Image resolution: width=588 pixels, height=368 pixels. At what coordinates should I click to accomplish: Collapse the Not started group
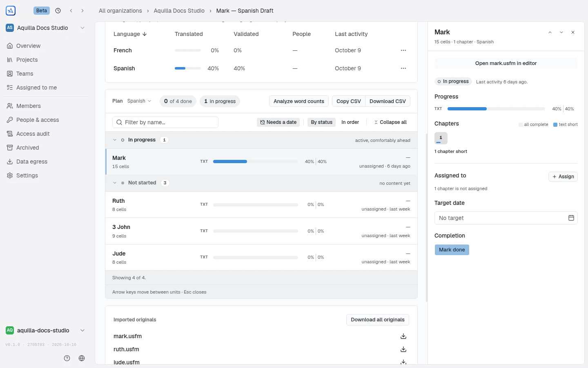click(115, 183)
